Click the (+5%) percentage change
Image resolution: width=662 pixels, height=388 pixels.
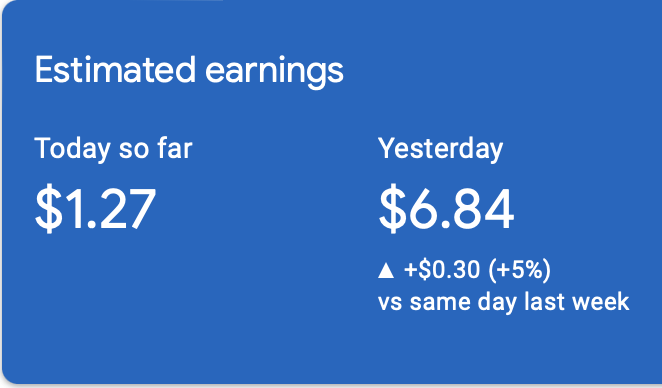[x=520, y=270]
